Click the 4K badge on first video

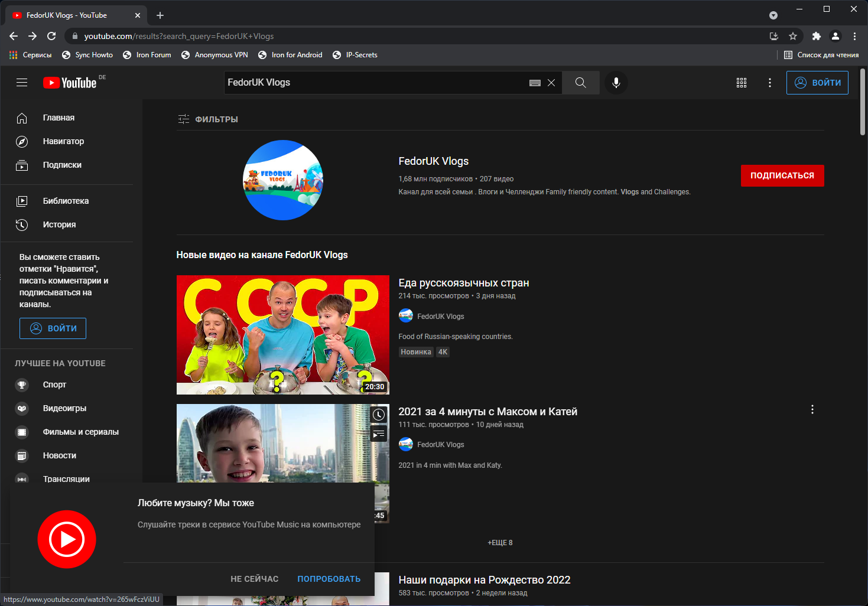click(443, 352)
